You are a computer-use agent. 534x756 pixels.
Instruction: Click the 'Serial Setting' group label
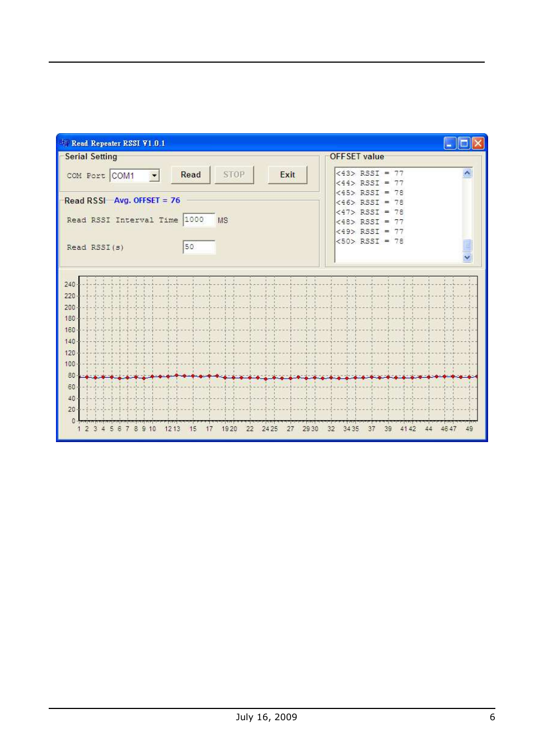click(x=91, y=157)
